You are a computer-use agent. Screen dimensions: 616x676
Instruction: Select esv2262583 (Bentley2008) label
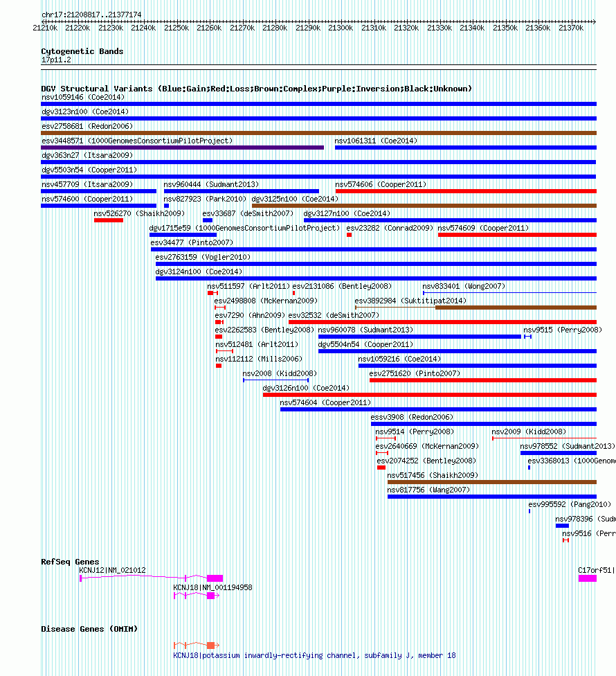[x=264, y=330]
